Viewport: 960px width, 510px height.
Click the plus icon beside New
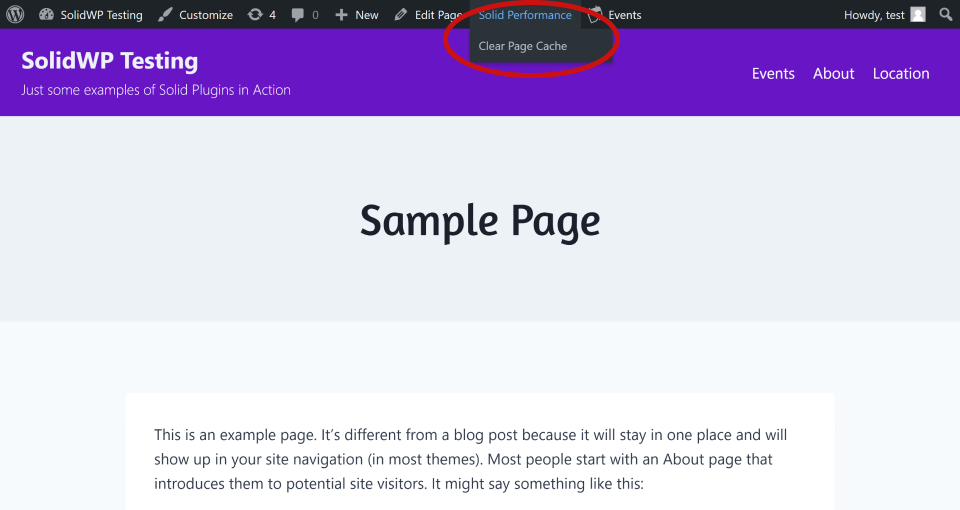[x=341, y=15]
